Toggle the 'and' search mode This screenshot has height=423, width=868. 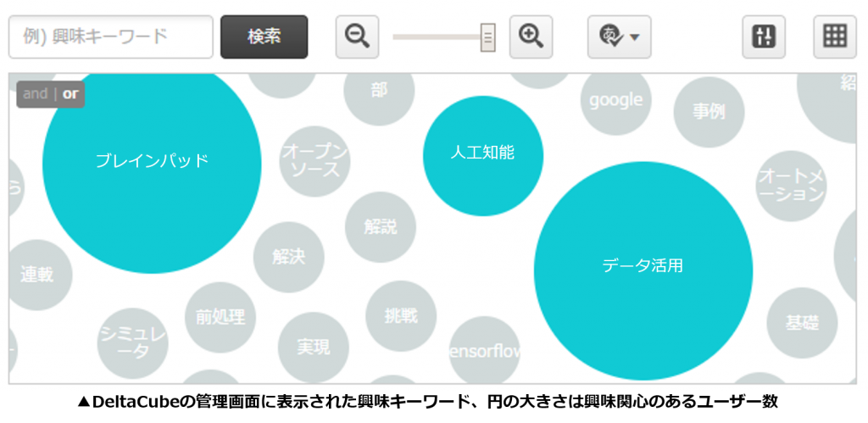click(x=35, y=94)
